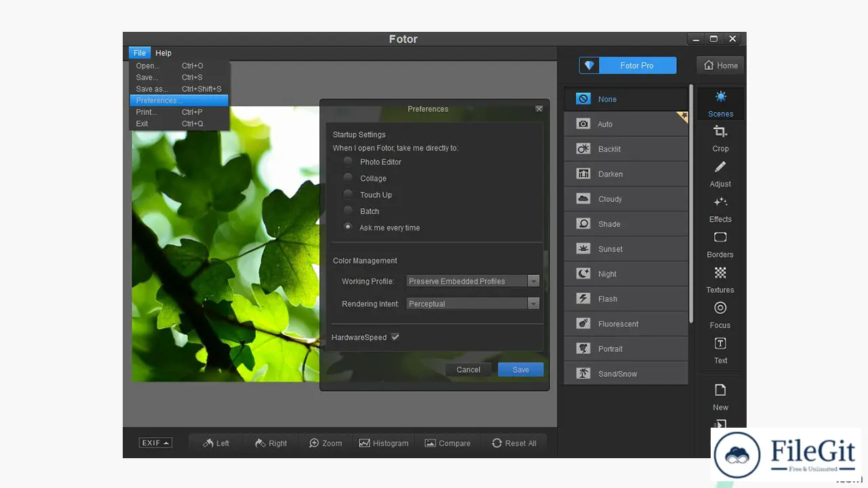Click Save in Preferences dialog
868x488 pixels.
click(521, 369)
